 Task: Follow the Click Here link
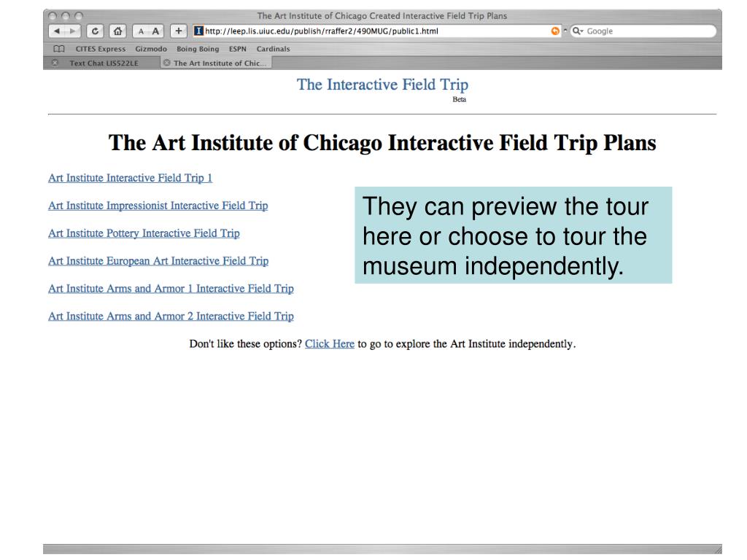point(330,344)
